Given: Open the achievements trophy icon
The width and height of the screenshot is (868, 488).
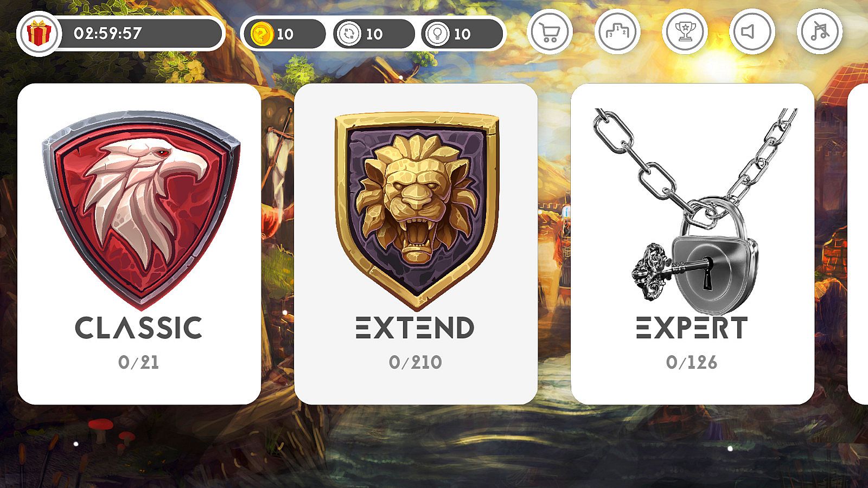Looking at the screenshot, I should pyautogui.click(x=685, y=31).
